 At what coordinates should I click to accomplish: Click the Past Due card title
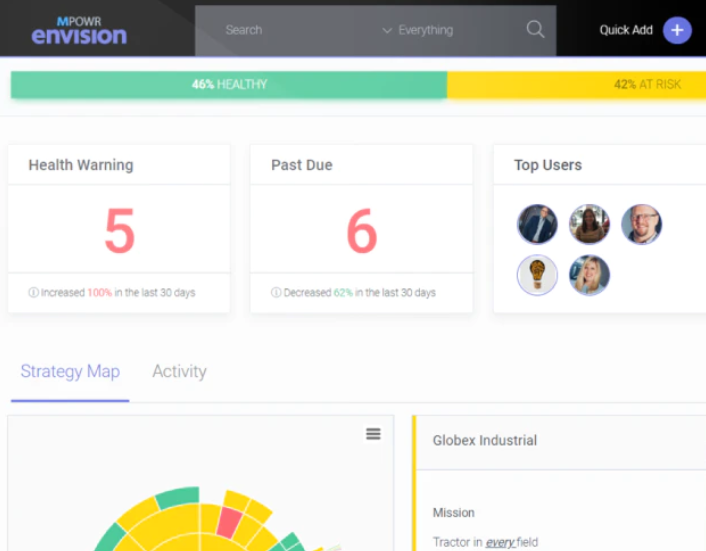pyautogui.click(x=302, y=165)
